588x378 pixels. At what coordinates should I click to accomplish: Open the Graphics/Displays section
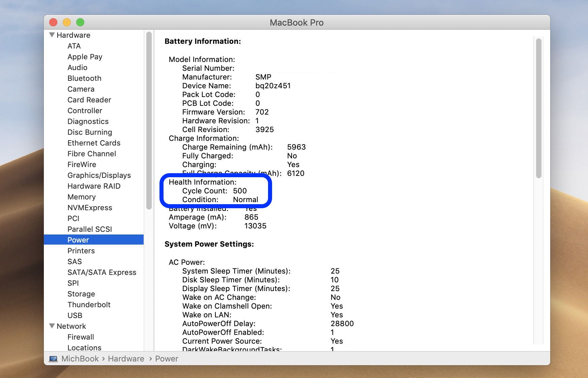pos(99,175)
